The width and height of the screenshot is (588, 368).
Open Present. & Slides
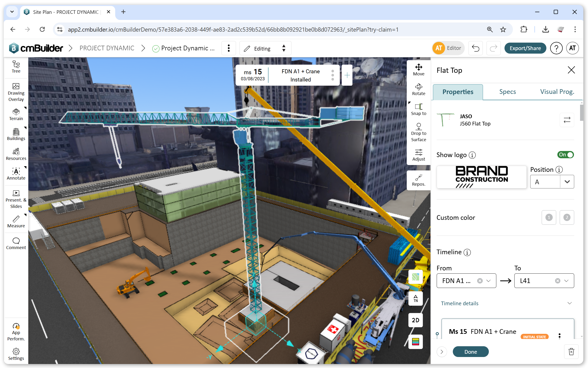point(16,199)
